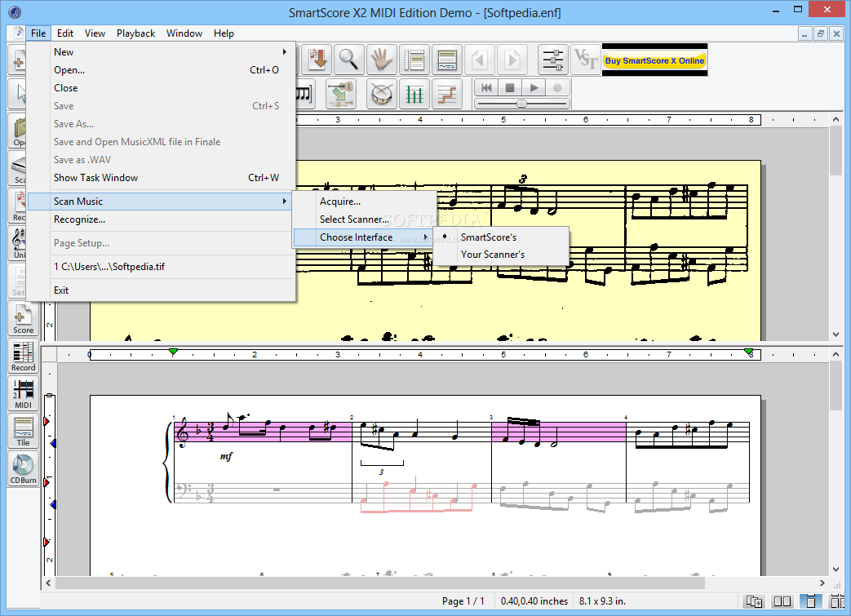Click the mf dynamic marking in the score

[x=226, y=456]
